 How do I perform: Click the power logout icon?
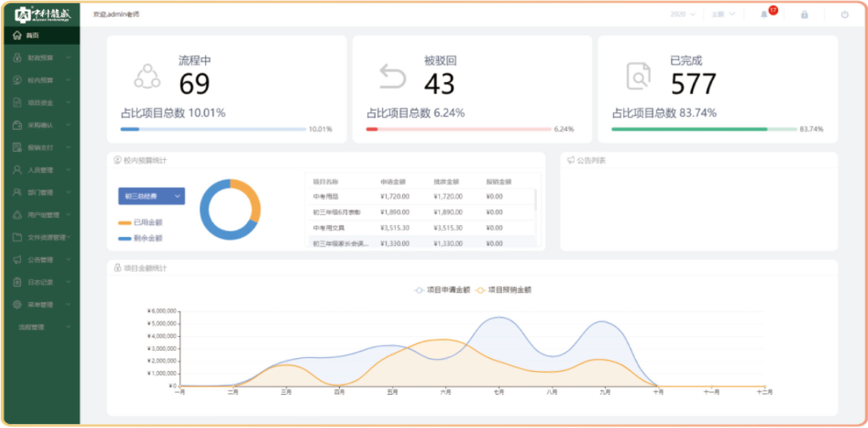tap(844, 15)
